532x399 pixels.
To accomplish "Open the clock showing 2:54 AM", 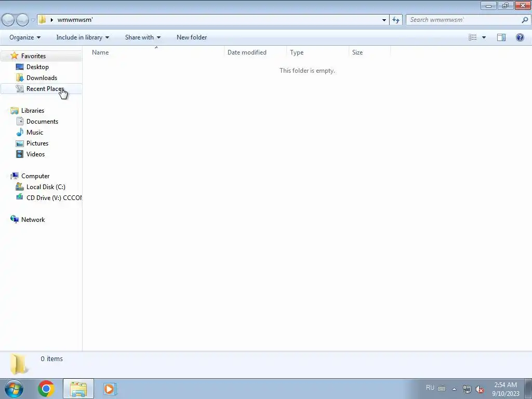I will [506, 389].
